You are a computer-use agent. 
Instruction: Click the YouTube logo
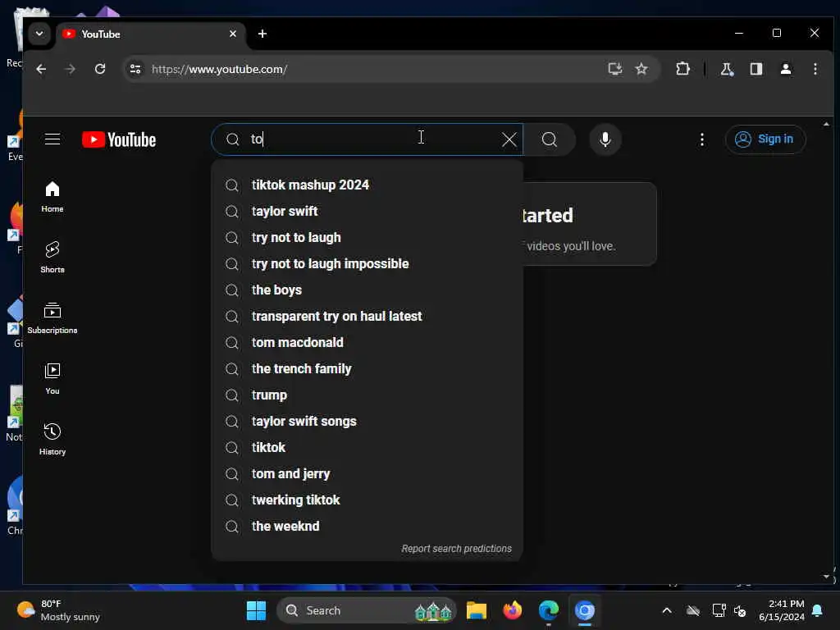[x=119, y=139]
